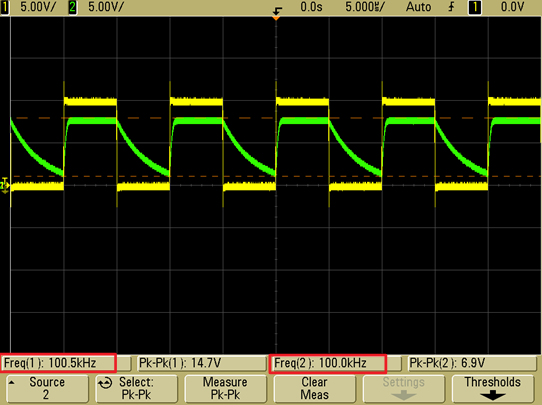This screenshot has height=405, width=542.
Task: Click the 5.000 time-per-division readout
Action: pyautogui.click(x=364, y=7)
